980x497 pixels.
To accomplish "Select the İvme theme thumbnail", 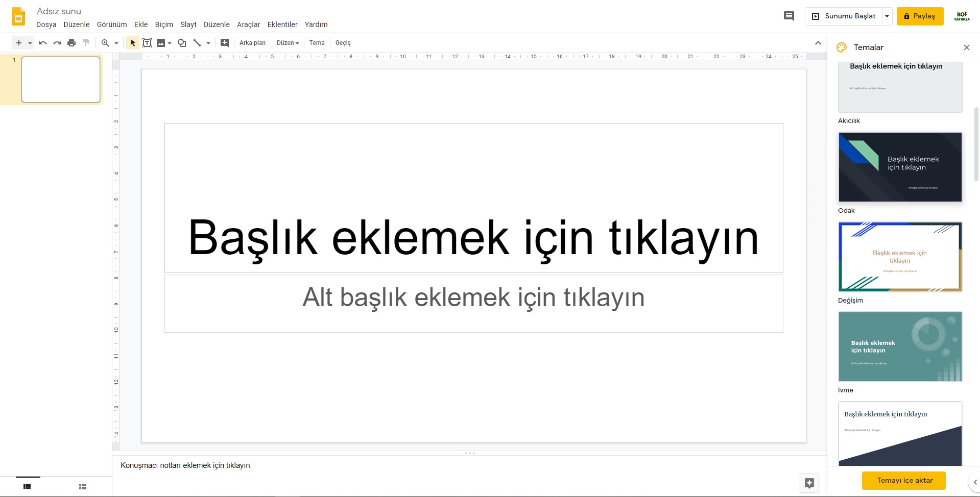I will coord(899,346).
